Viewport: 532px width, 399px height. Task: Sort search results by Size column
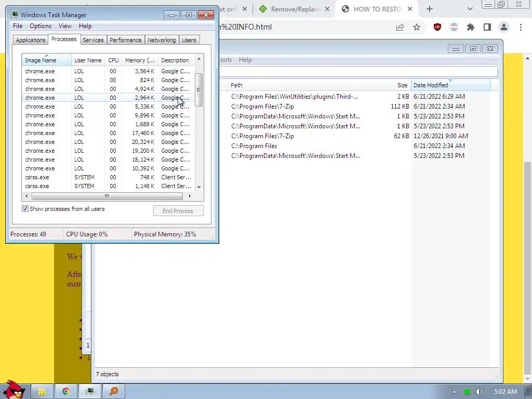(x=386, y=85)
